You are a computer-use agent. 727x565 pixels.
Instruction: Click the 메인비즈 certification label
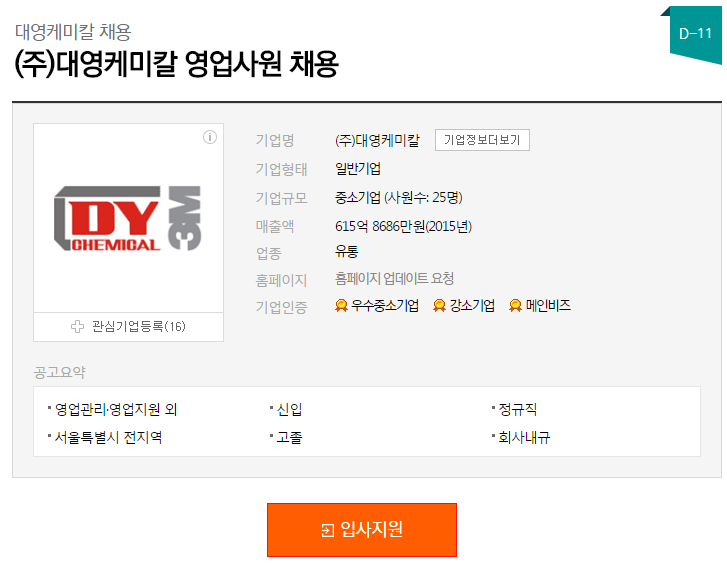[548, 305]
